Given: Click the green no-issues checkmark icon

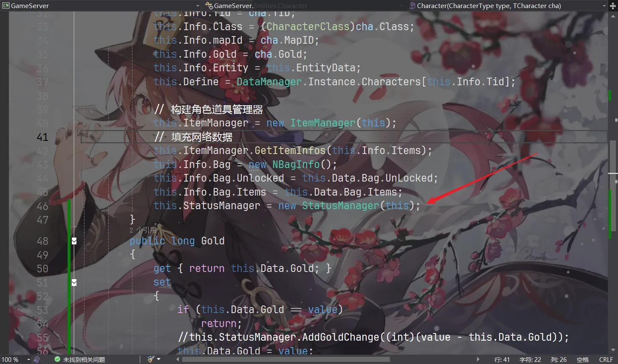Looking at the screenshot, I should (x=57, y=359).
